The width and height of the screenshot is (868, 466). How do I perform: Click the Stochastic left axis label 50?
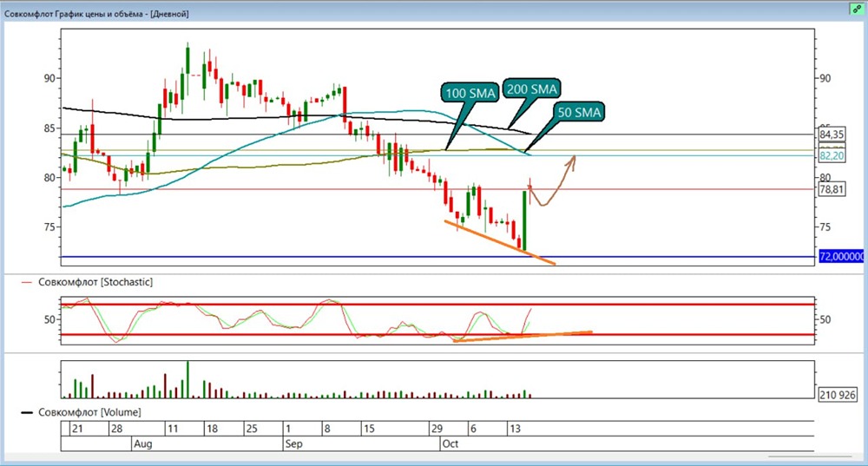[49, 320]
